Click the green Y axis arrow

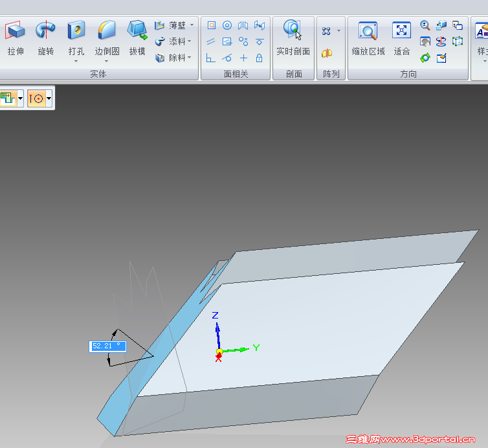(236, 350)
